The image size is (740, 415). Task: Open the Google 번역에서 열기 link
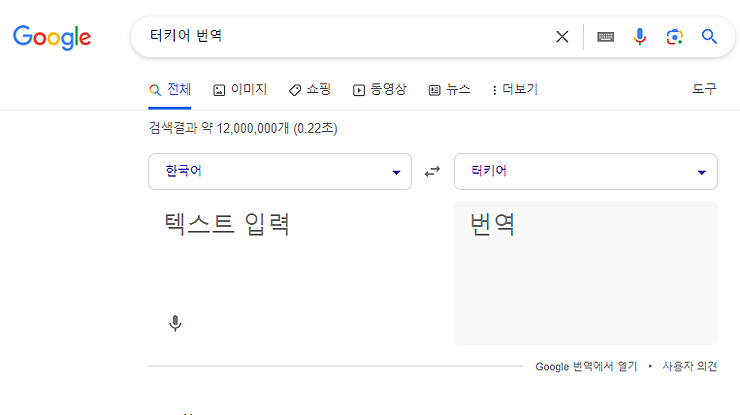pos(586,366)
